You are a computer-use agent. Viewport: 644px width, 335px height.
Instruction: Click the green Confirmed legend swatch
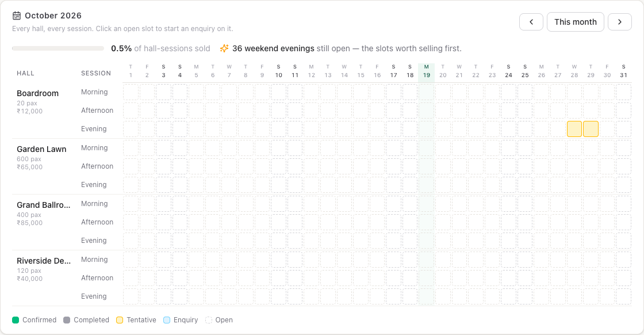[x=16, y=320]
